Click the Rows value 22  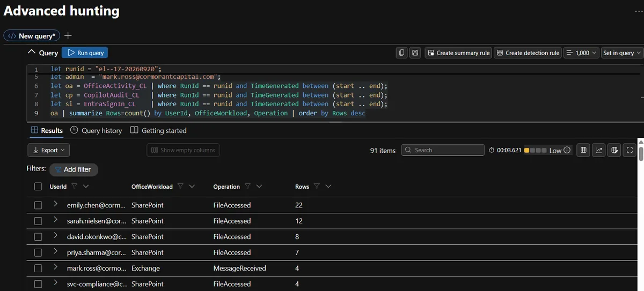pyautogui.click(x=299, y=205)
